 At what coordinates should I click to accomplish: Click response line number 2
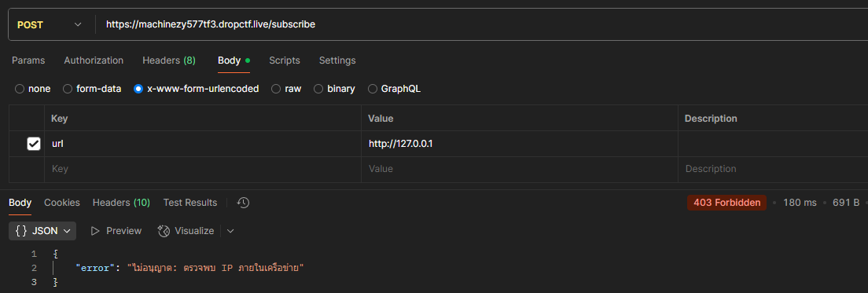[x=34, y=268]
